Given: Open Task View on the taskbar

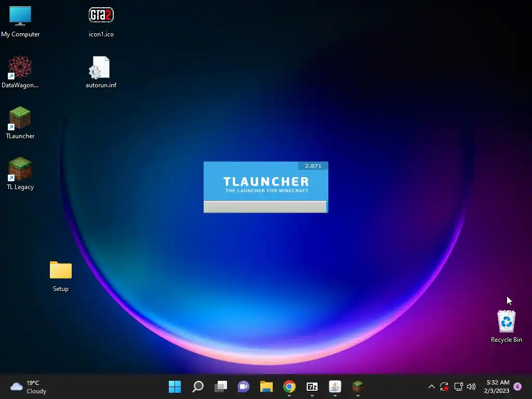Looking at the screenshot, I should click(x=220, y=387).
